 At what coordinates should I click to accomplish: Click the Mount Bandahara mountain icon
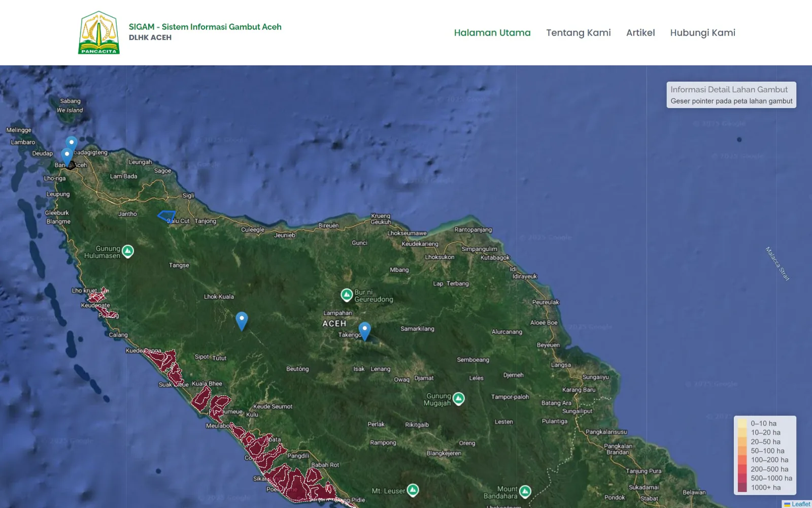tap(525, 491)
